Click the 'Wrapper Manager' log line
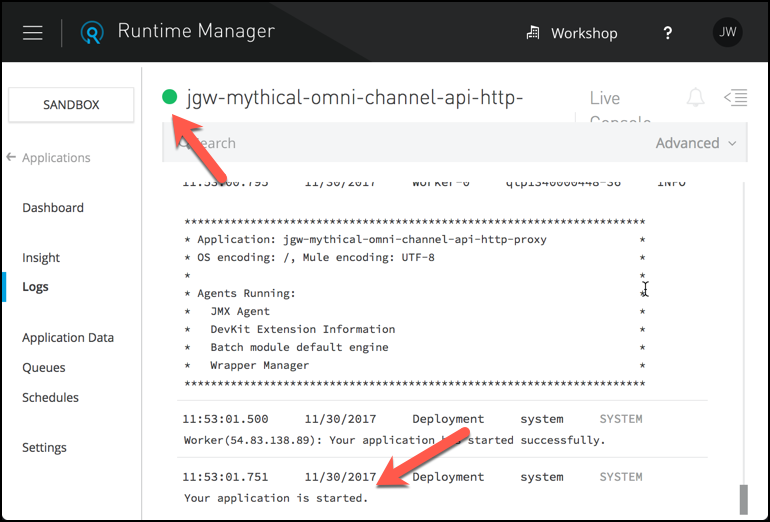This screenshot has width=770, height=522. 260,365
